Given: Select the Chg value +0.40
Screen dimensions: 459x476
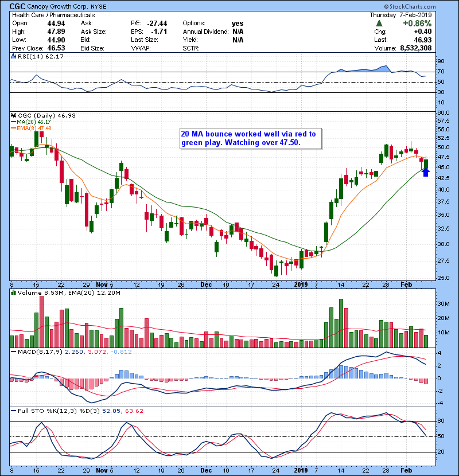Looking at the screenshot, I should (x=423, y=32).
